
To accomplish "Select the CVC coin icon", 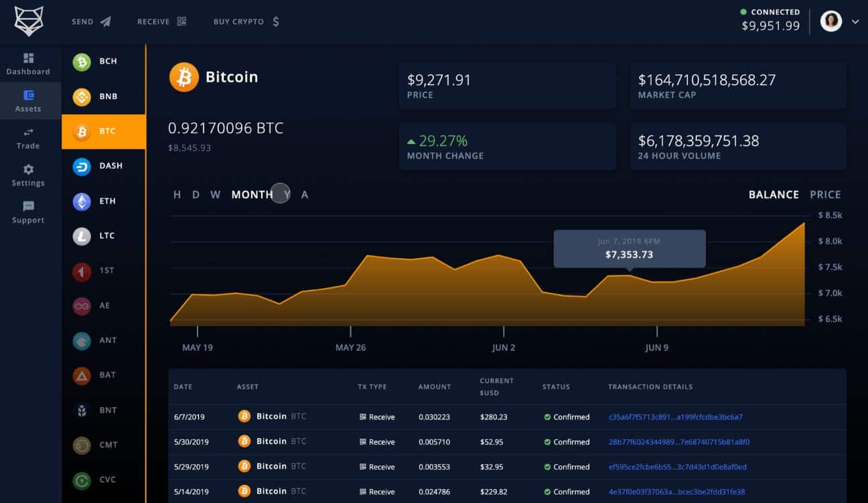I will (x=82, y=480).
